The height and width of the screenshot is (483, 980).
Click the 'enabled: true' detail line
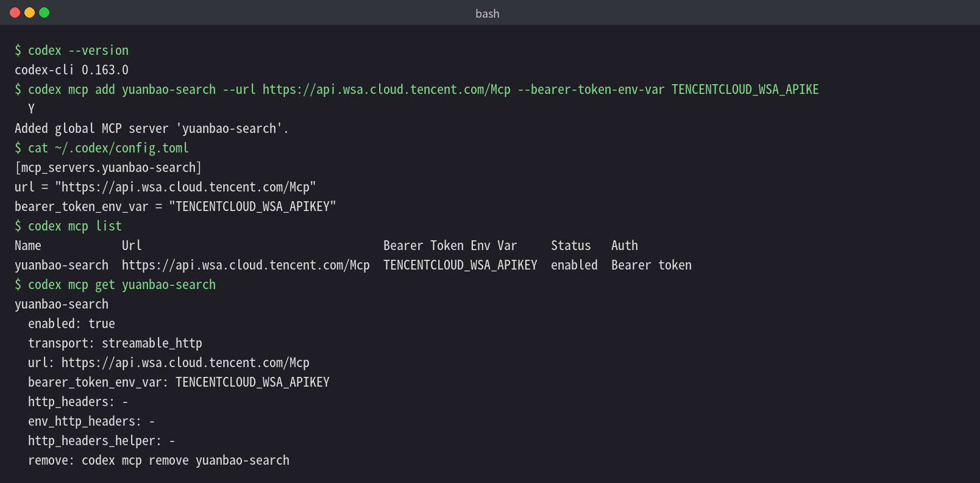[x=71, y=324]
